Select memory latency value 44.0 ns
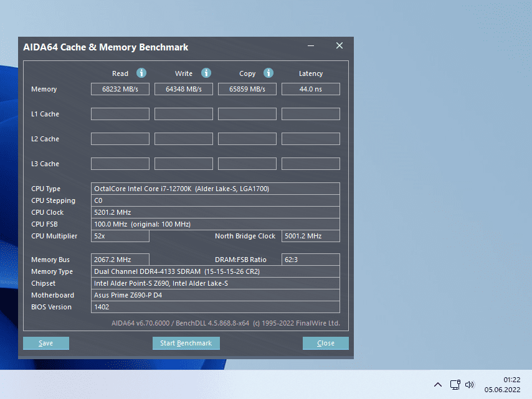The width and height of the screenshot is (532, 399). click(310, 89)
